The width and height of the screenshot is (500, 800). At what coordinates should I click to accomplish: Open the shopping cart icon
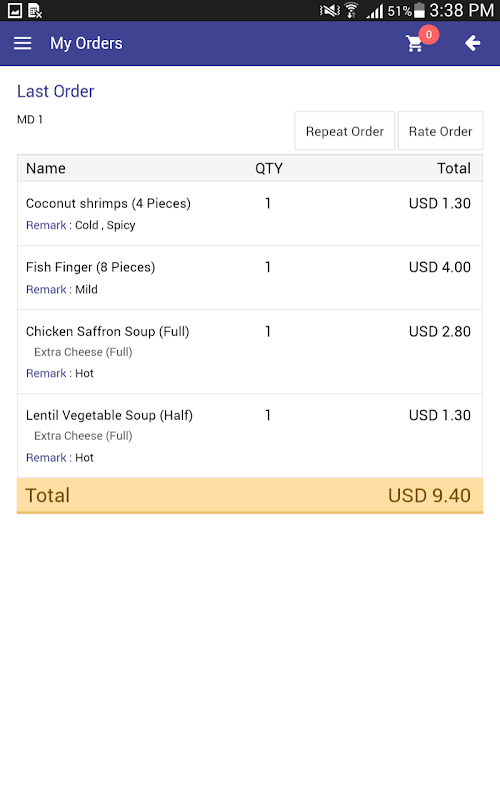[414, 44]
